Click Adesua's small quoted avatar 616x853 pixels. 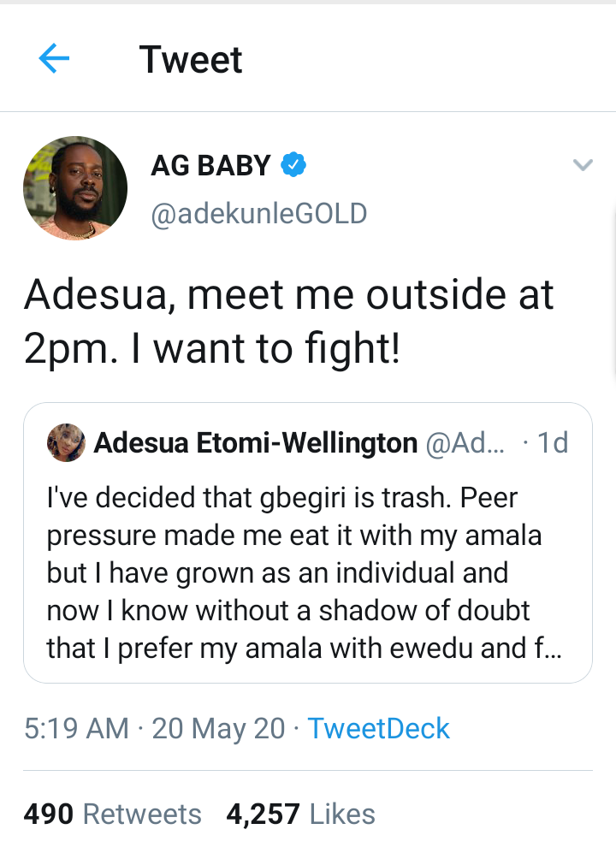point(66,442)
